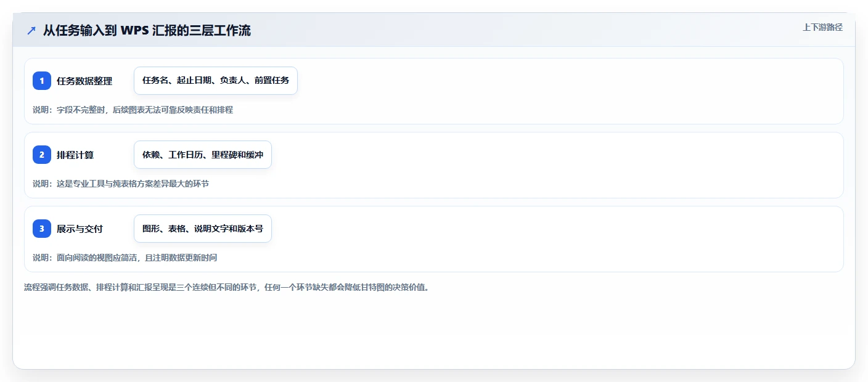Click the step 2 number badge
The image size is (868, 382).
(42, 155)
